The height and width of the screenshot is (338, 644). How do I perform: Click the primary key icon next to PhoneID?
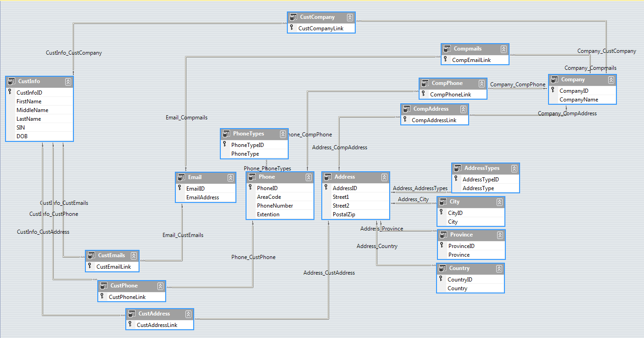coord(250,187)
